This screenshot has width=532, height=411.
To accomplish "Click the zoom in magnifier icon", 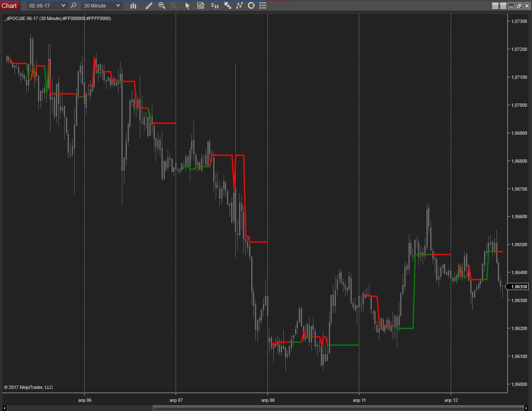I will point(162,6).
